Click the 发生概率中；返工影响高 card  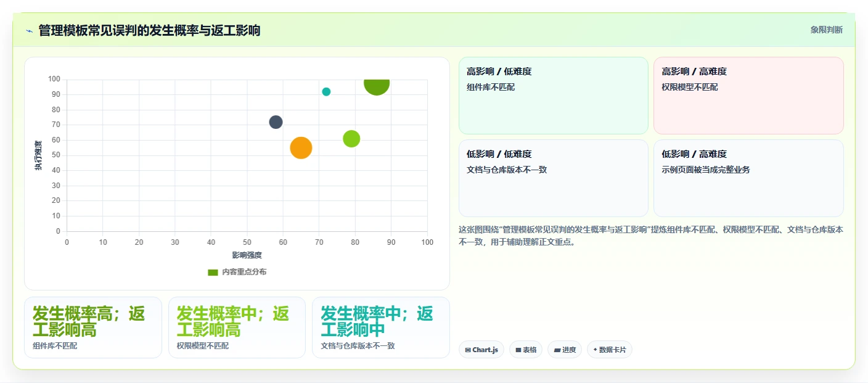[x=237, y=327]
